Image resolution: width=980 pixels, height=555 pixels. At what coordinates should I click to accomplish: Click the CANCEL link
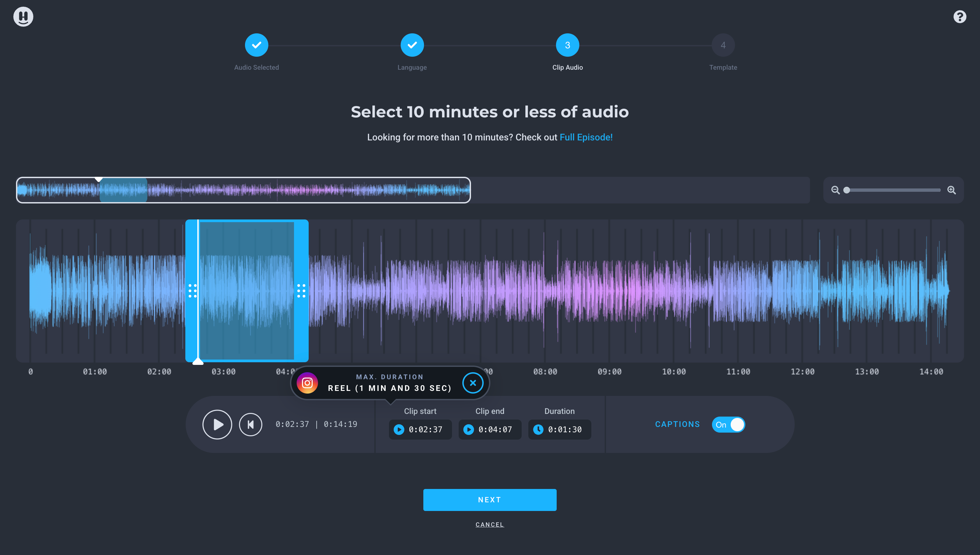tap(489, 525)
